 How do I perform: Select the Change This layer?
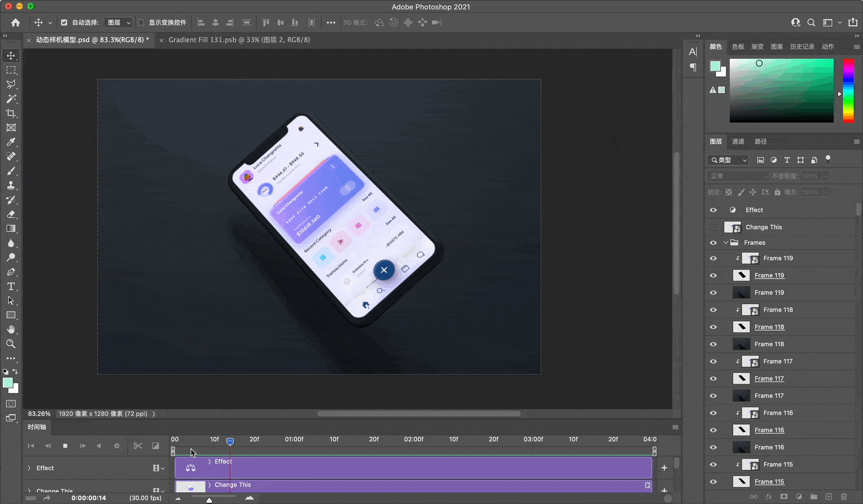764,227
